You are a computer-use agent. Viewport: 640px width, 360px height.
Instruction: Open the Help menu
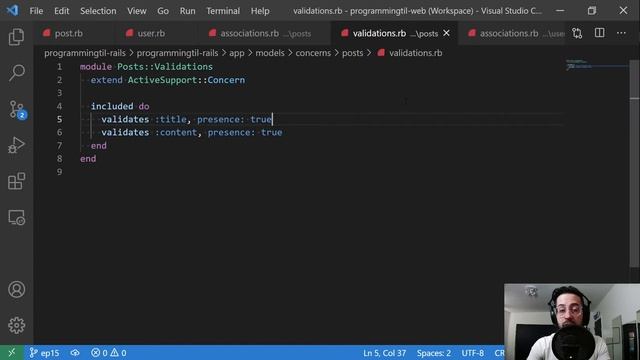(260, 11)
